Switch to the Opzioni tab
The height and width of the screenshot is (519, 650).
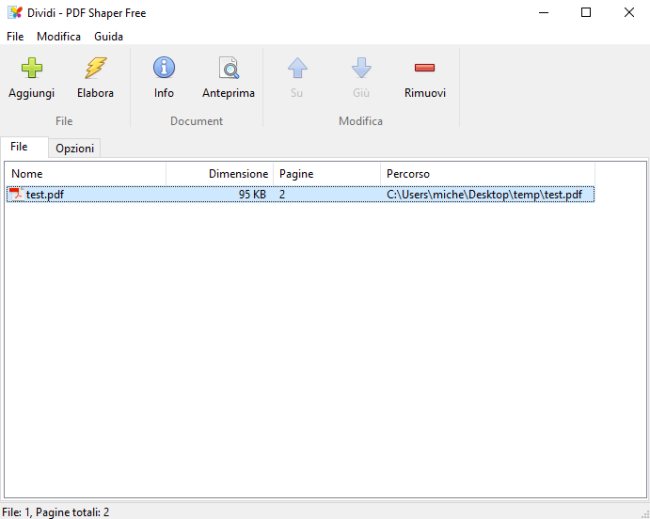[75, 148]
